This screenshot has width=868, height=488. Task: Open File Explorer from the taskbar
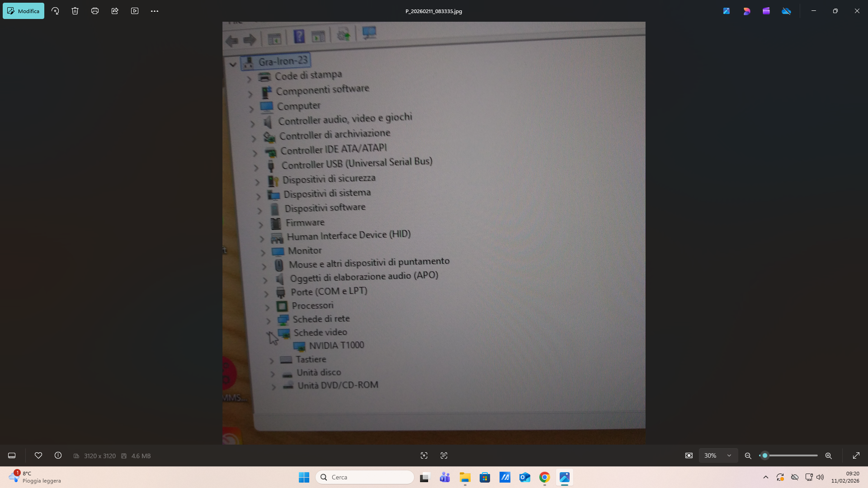pyautogui.click(x=465, y=477)
